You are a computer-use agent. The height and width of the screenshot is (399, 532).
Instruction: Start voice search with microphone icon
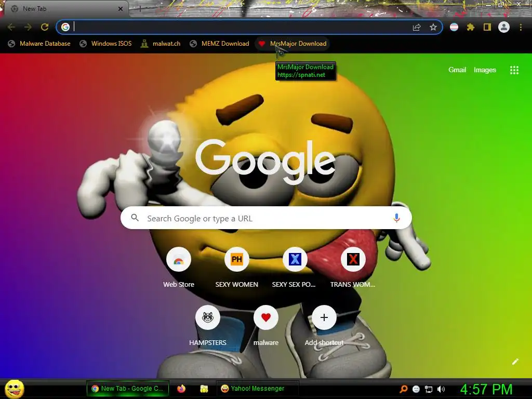pos(396,218)
